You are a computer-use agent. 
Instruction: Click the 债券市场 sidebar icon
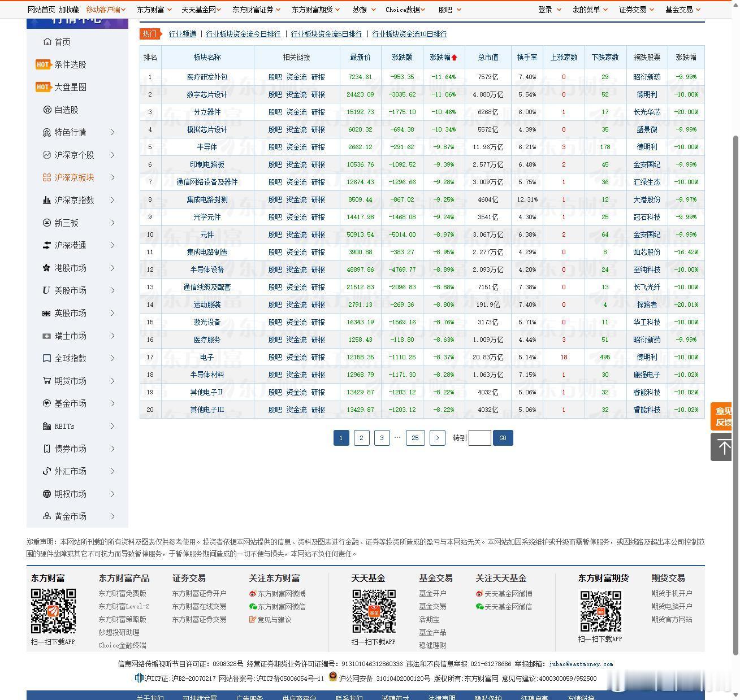tap(47, 449)
